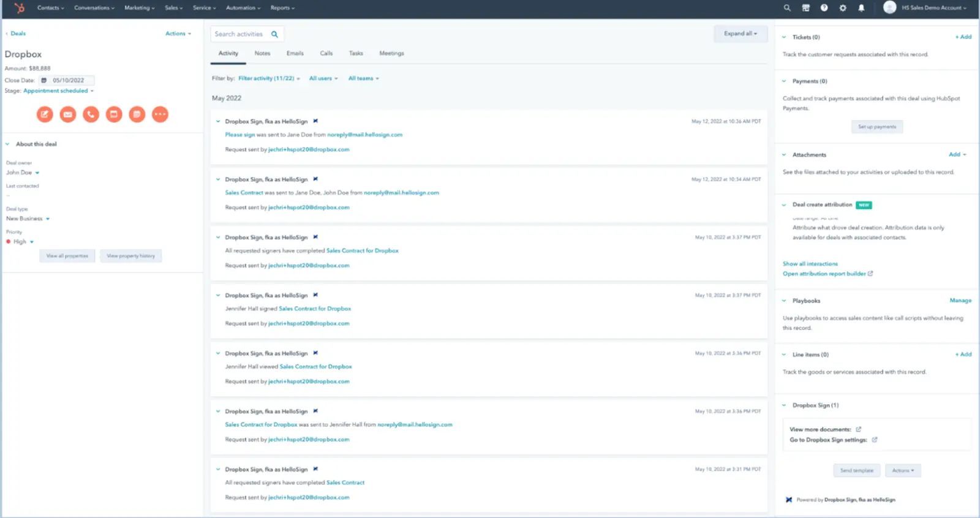
Task: Click Dropbox Sign logo in May 12 10:36 AM entry
Action: pos(315,121)
